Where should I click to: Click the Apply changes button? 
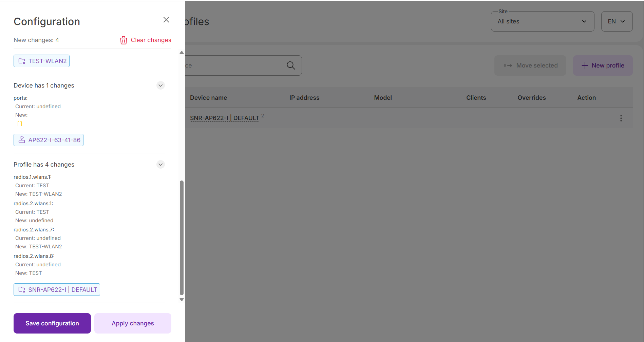[133, 323]
